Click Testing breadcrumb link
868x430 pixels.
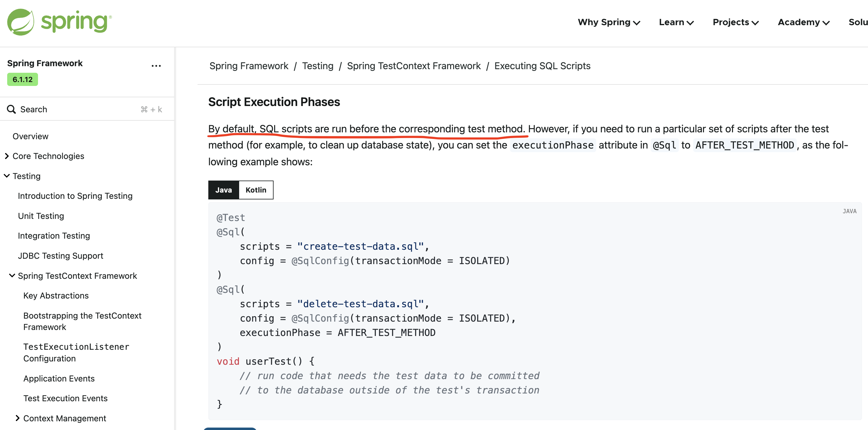click(x=317, y=66)
